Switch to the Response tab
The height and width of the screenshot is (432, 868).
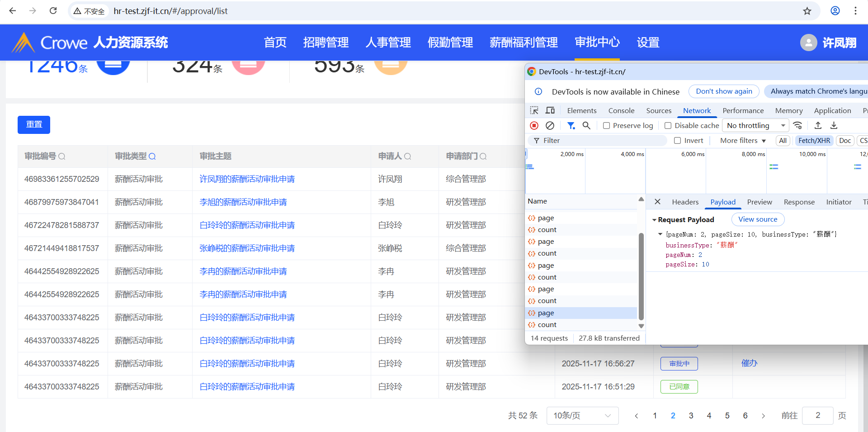799,202
